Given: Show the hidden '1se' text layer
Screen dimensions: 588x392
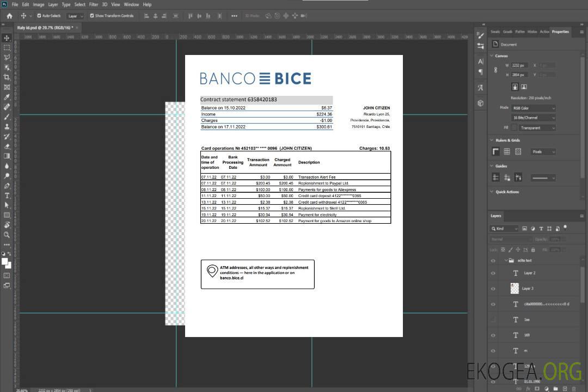Looking at the screenshot, I should tap(493, 320).
